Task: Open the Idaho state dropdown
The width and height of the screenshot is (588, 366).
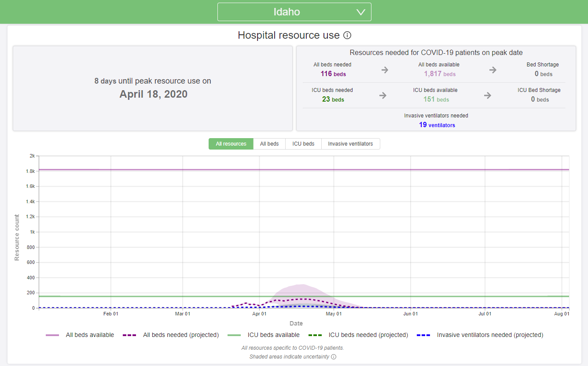Action: pos(294,12)
